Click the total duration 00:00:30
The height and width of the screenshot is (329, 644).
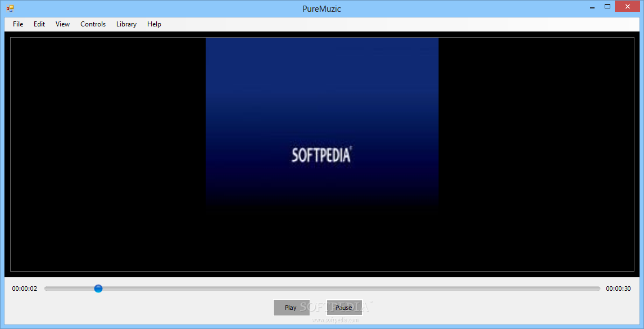[x=618, y=289]
